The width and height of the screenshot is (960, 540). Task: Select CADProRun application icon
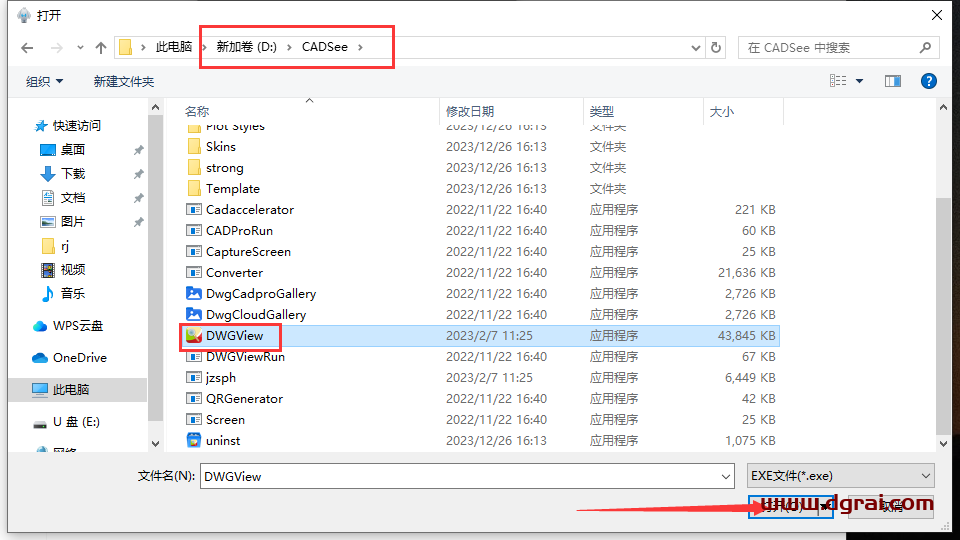(x=194, y=231)
